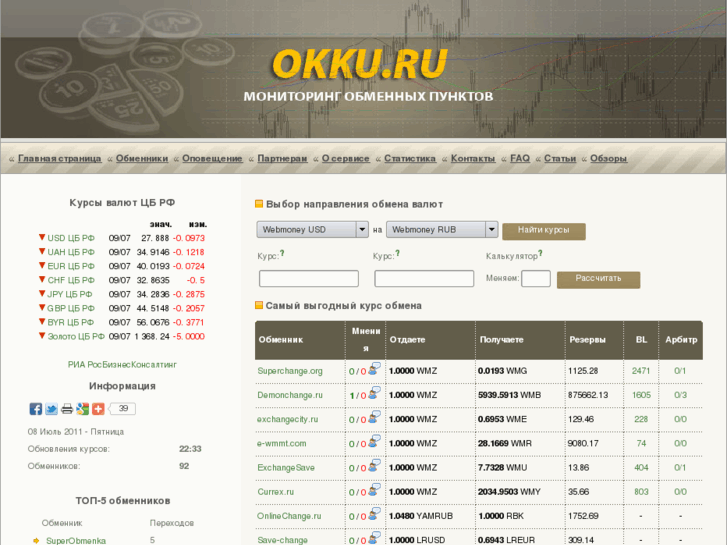Click CHF ЦБ РФ rate link
Image resolution: width=727 pixels, height=545 pixels.
pyautogui.click(x=71, y=280)
